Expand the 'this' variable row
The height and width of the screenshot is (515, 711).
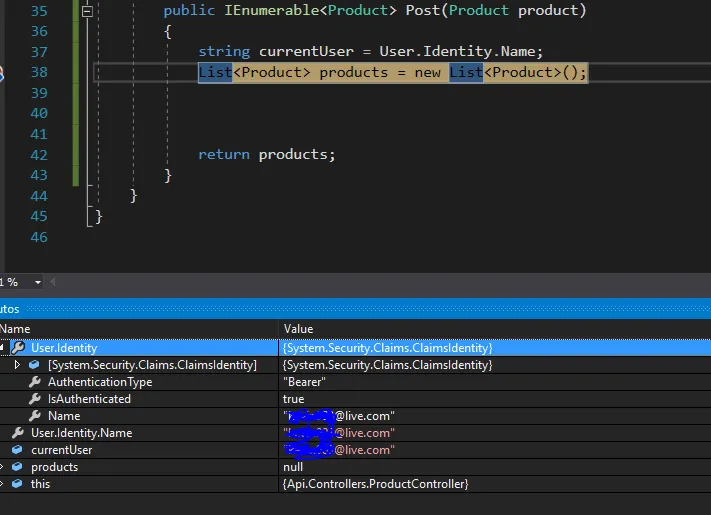tap(2, 484)
